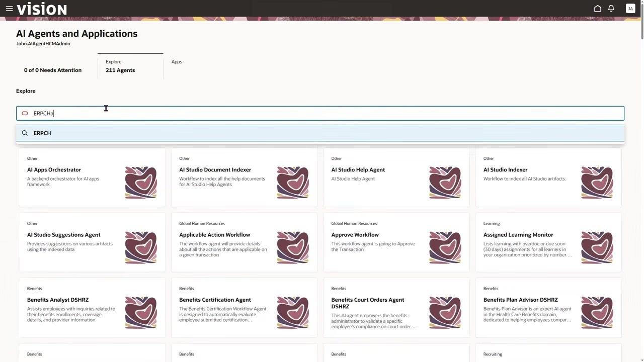Focus the Explore search field

320,113
